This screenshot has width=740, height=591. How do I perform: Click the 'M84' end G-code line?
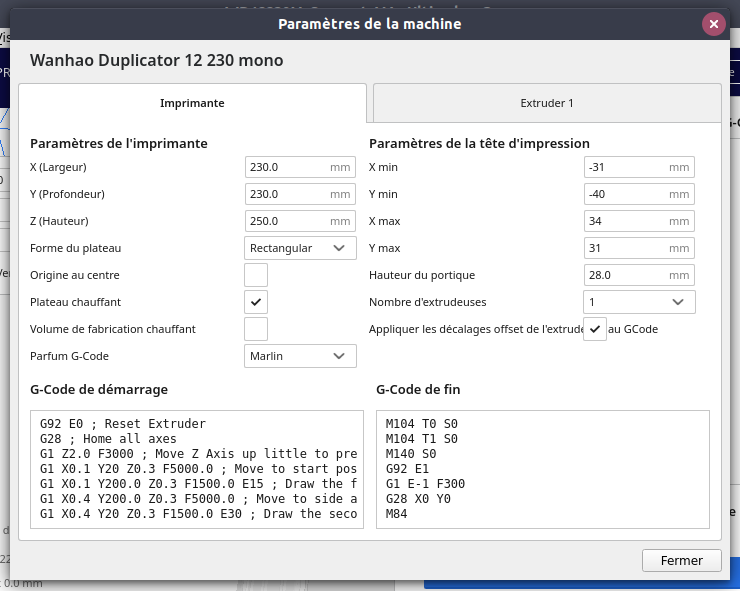pyautogui.click(x=396, y=514)
